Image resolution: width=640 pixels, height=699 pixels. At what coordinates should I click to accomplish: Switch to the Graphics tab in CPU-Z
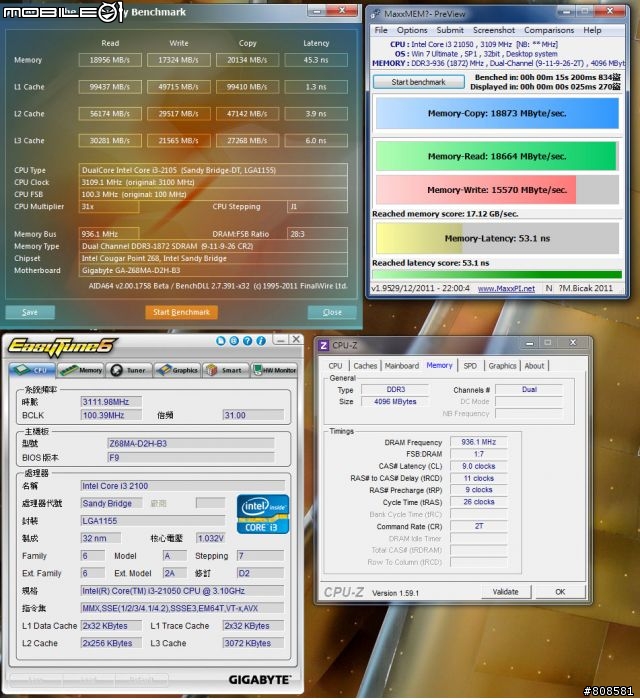click(x=502, y=366)
